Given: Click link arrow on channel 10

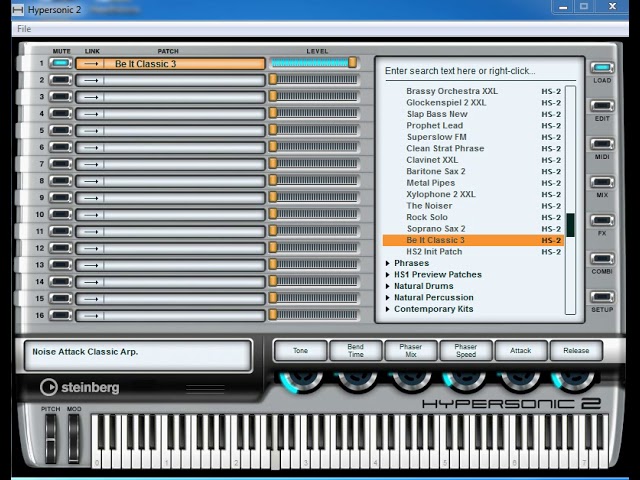Looking at the screenshot, I should click(x=91, y=215).
